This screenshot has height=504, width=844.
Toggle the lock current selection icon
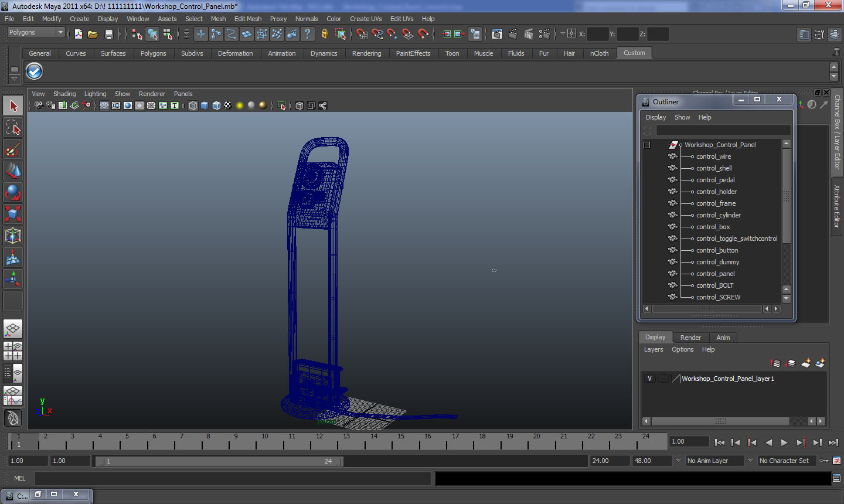tap(324, 34)
